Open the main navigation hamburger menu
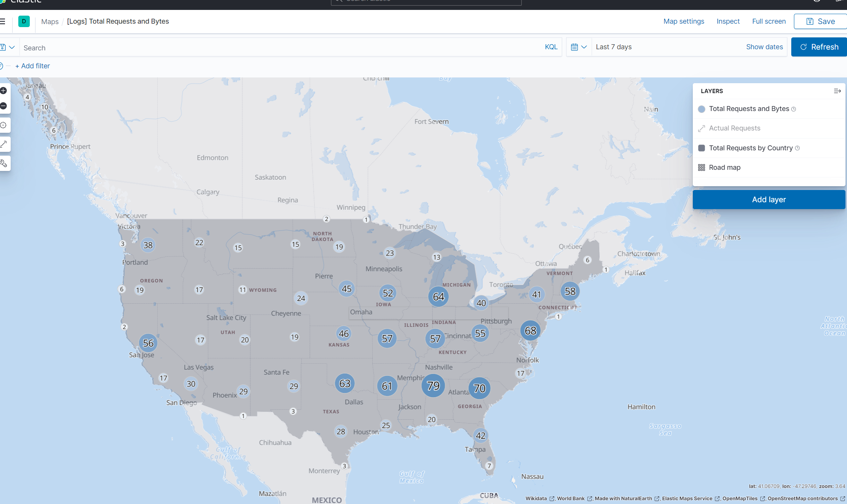The image size is (847, 504). (3, 21)
